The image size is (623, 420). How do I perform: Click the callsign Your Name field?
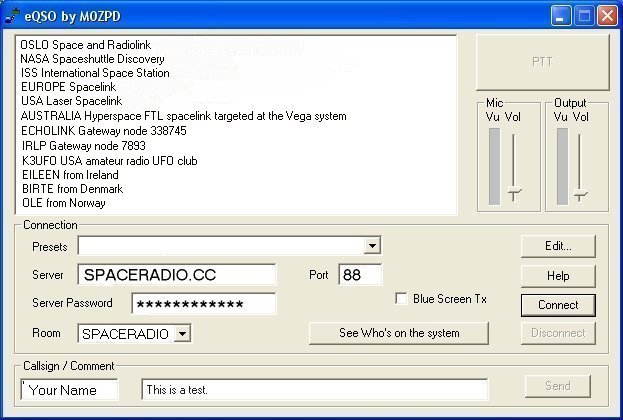point(69,390)
